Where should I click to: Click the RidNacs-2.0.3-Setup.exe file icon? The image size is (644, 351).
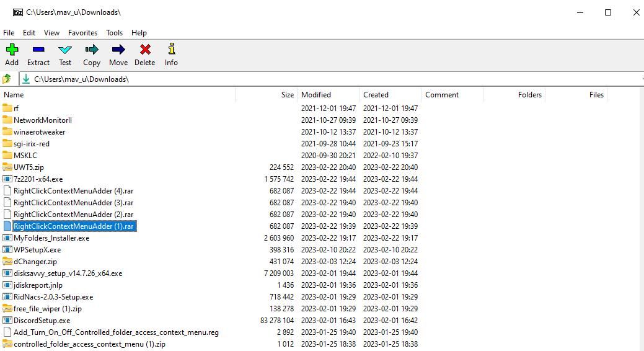(7, 297)
